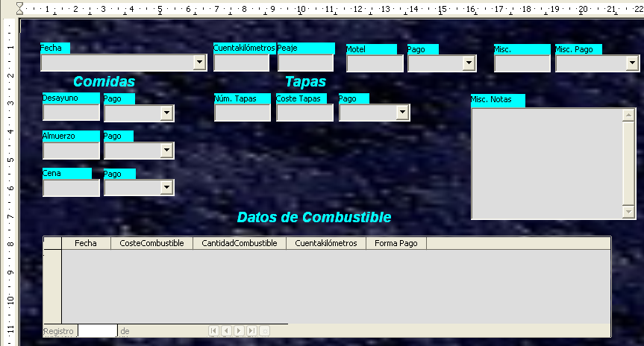
Task: Click the Misc. Notas vertical scrollbar track
Action: pyautogui.click(x=628, y=164)
